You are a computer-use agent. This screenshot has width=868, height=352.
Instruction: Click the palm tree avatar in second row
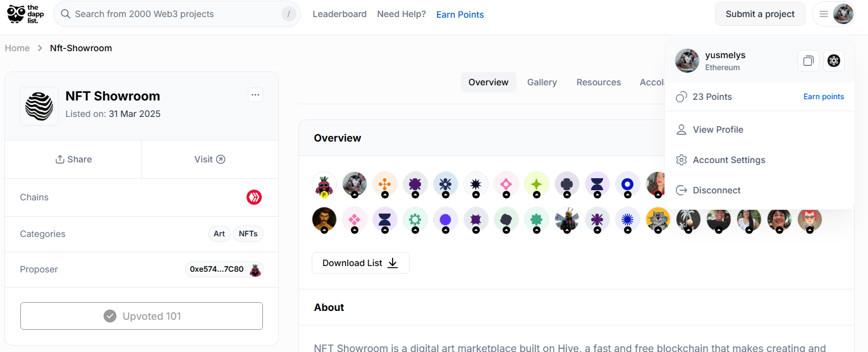[688, 219]
